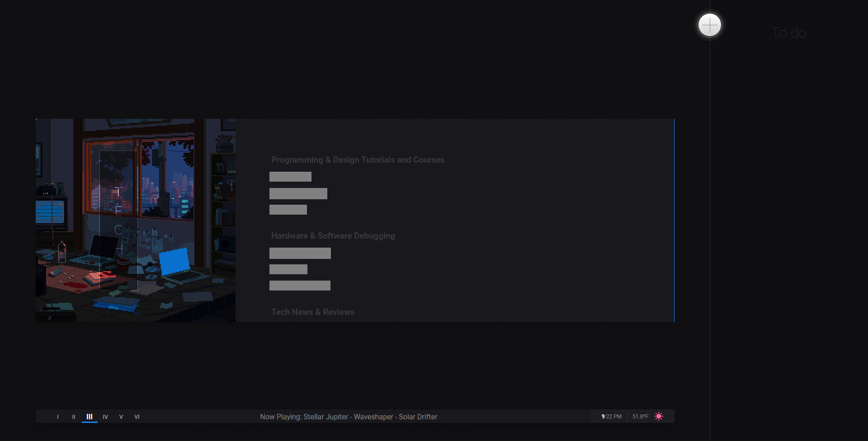This screenshot has width=868, height=441.
Task: Click the Tech News & Reviews heading
Action: pos(313,312)
